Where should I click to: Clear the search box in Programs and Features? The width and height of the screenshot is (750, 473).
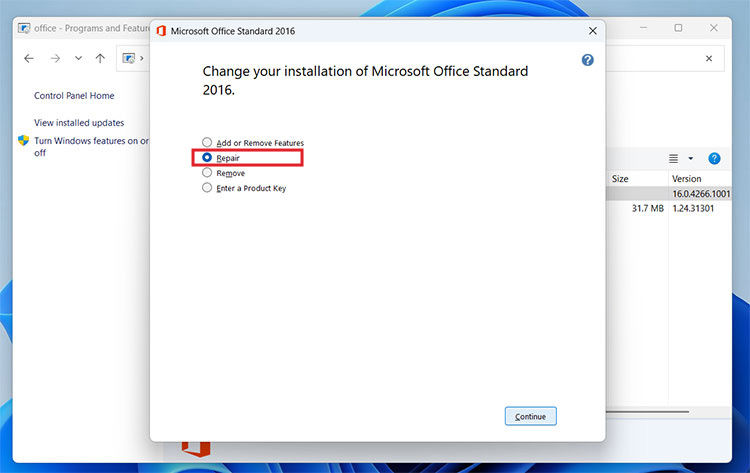click(709, 58)
